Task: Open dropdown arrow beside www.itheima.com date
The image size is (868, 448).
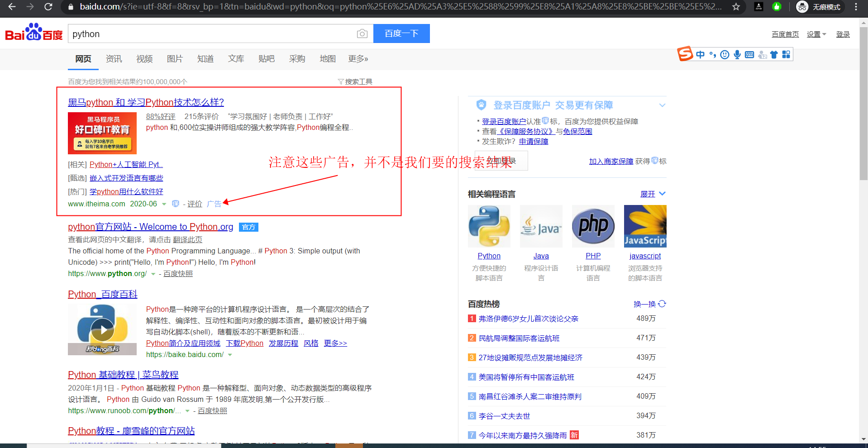Action: [x=164, y=204]
